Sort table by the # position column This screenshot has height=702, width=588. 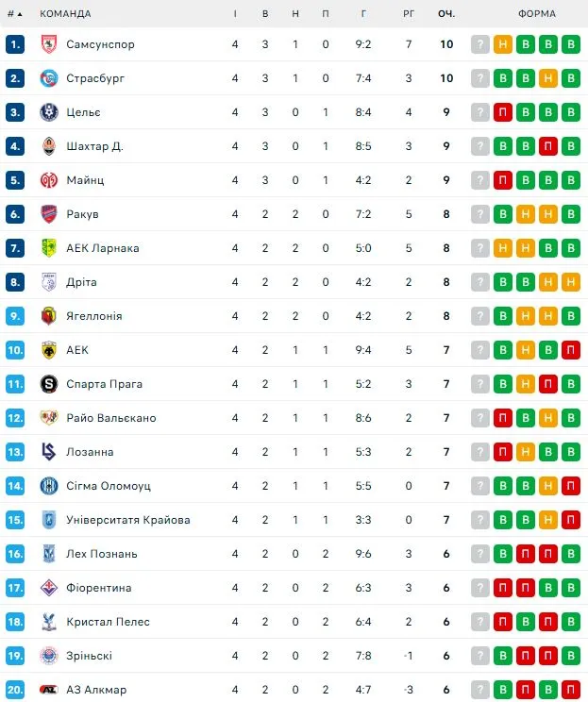coord(14,14)
